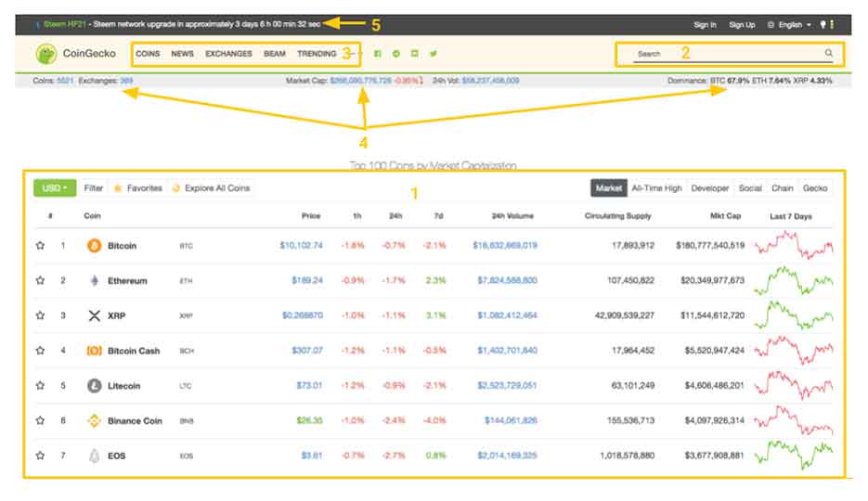This screenshot has height=501, width=868.
Task: Sort by the Circulating Supply column header
Action: click(617, 216)
